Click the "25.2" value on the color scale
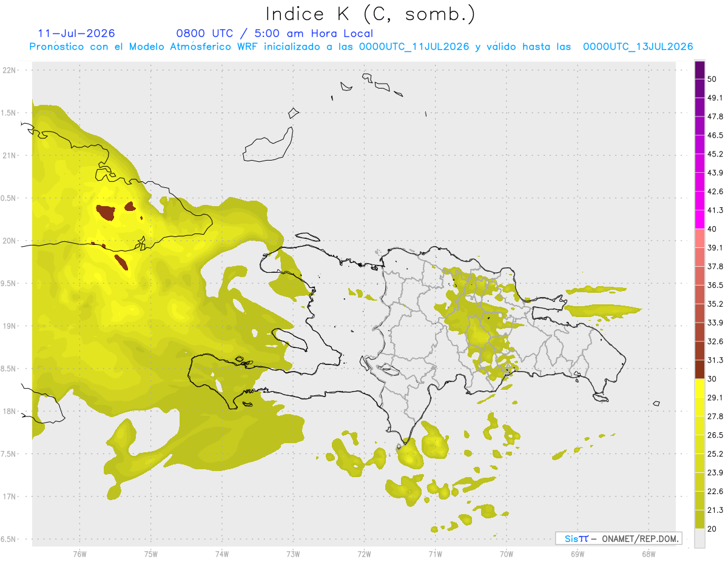The width and height of the screenshot is (728, 562). point(715,454)
